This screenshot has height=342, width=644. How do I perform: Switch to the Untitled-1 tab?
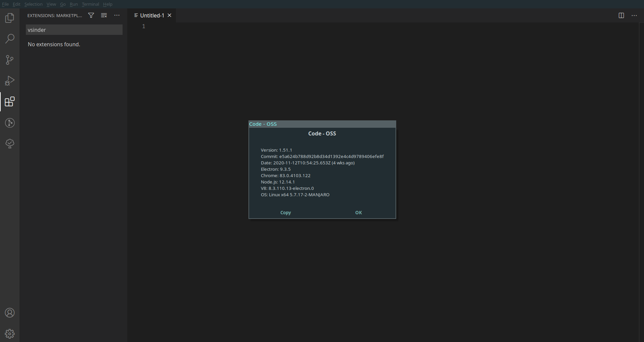(151, 15)
